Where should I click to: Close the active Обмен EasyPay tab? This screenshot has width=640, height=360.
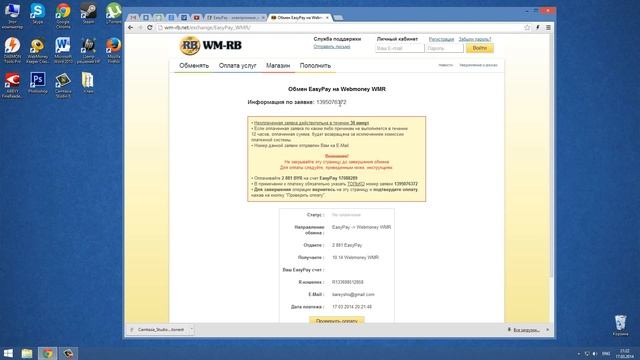[327, 18]
